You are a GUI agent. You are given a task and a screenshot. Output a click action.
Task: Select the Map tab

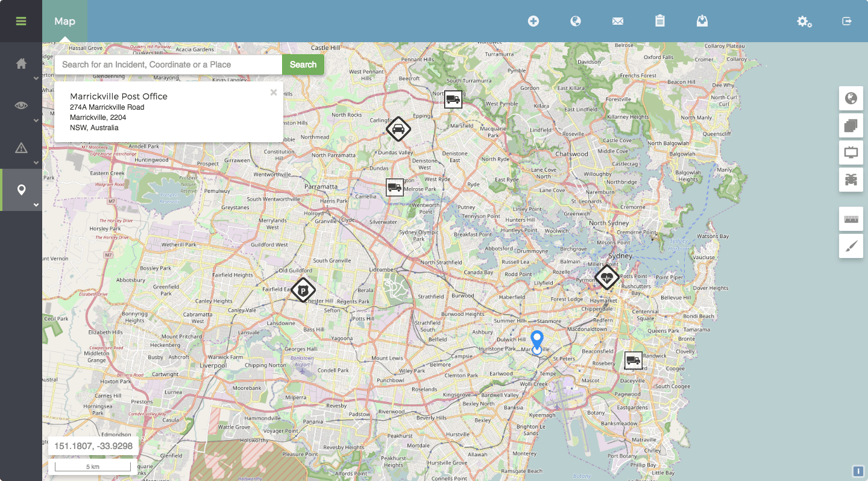pos(64,21)
